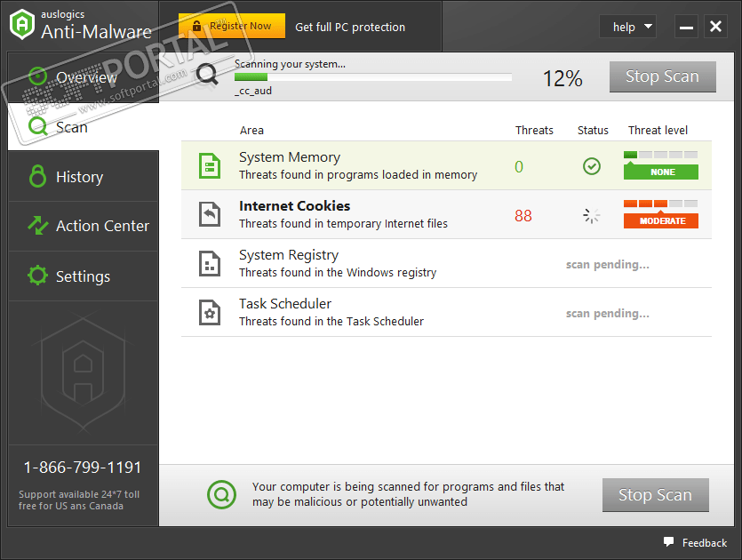Select the System Memory row title
The image size is (742, 560).
pos(290,157)
